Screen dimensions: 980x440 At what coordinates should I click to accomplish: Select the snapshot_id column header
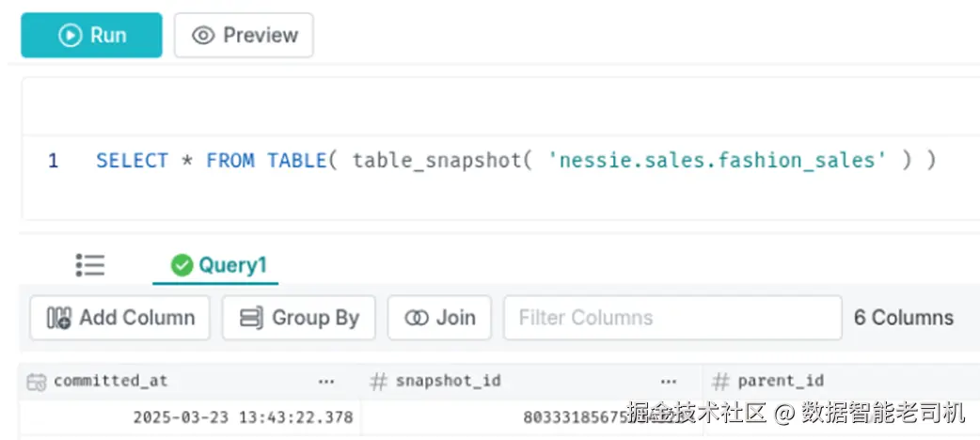tap(448, 382)
